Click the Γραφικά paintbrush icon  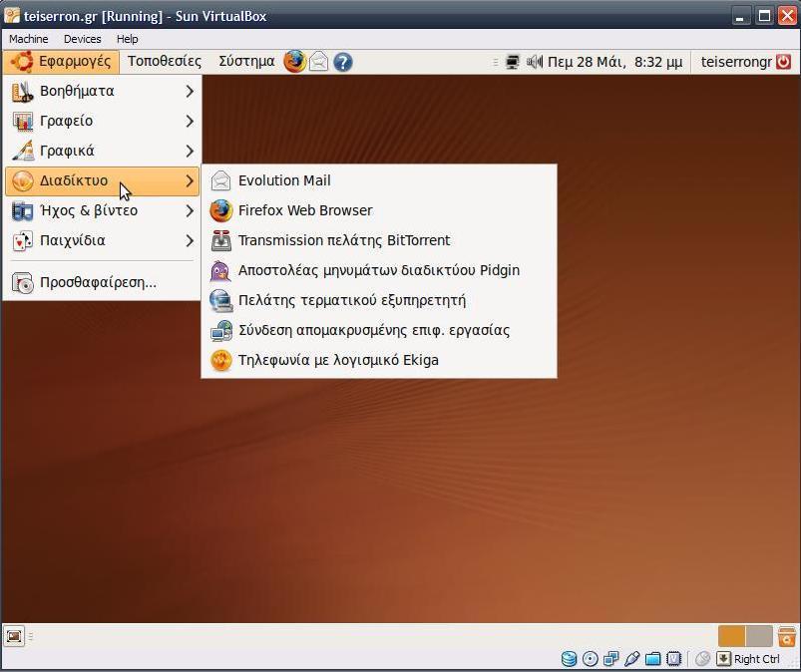click(23, 151)
